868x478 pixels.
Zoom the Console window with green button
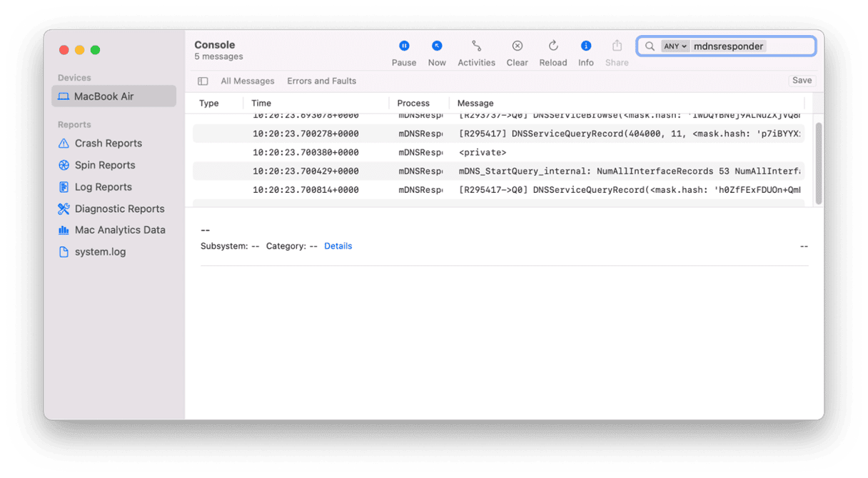[96, 50]
